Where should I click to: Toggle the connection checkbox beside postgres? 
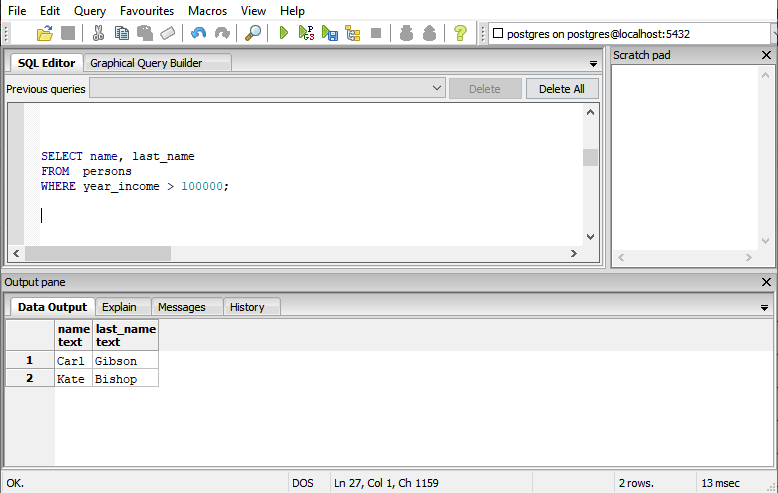tap(498, 33)
